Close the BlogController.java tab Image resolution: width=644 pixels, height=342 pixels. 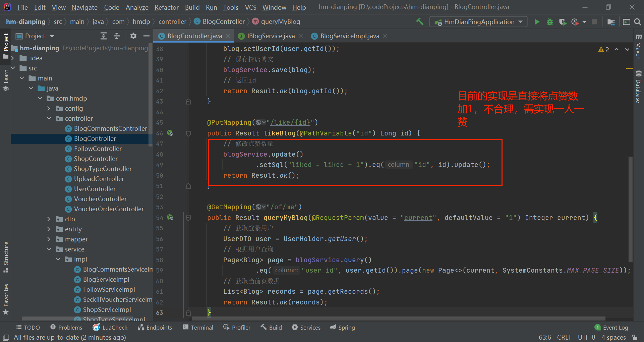(x=228, y=36)
